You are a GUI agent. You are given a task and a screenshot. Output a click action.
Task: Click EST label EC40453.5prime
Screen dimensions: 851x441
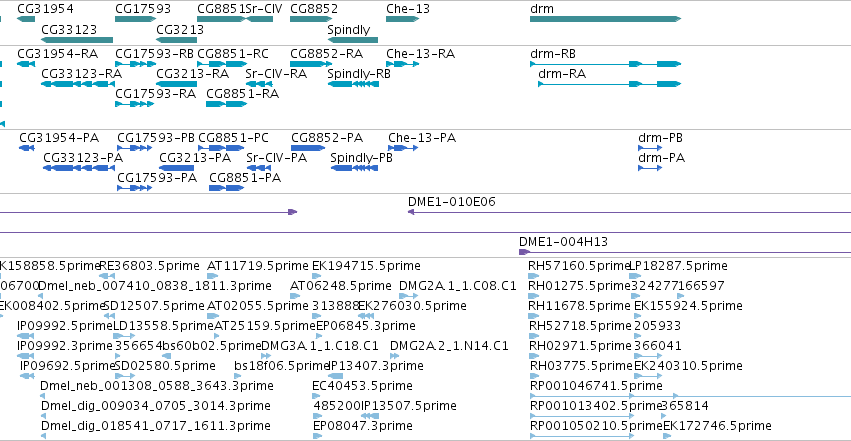tap(362, 386)
